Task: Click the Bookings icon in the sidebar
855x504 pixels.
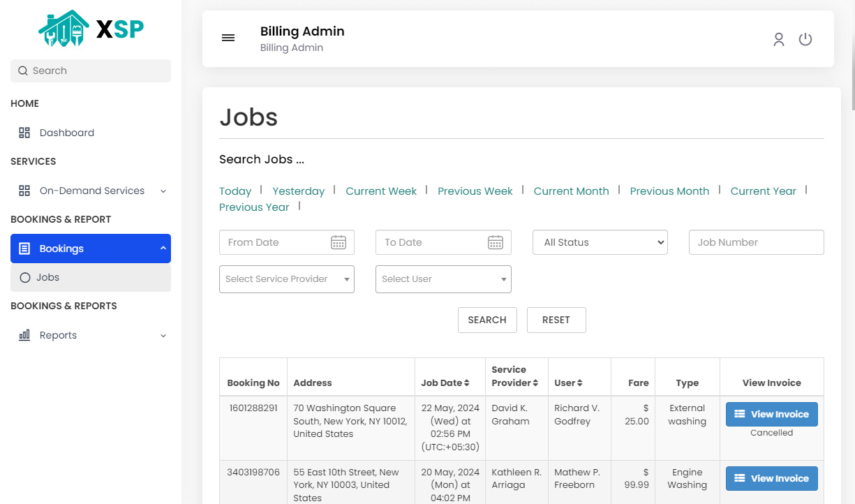Action: click(25, 248)
